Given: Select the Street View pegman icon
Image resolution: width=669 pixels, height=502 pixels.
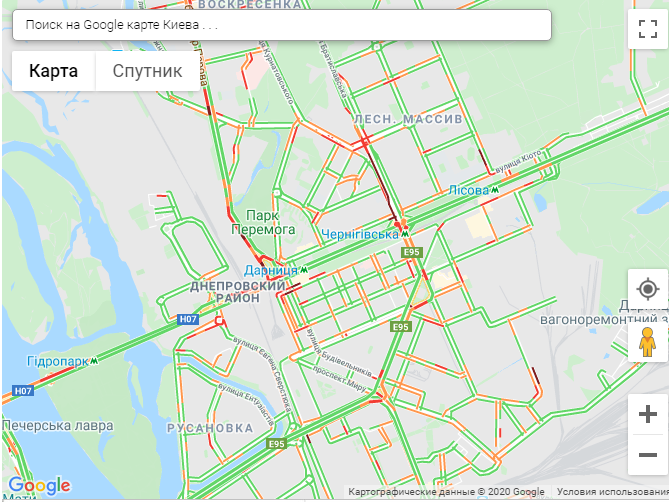Looking at the screenshot, I should pos(647,342).
